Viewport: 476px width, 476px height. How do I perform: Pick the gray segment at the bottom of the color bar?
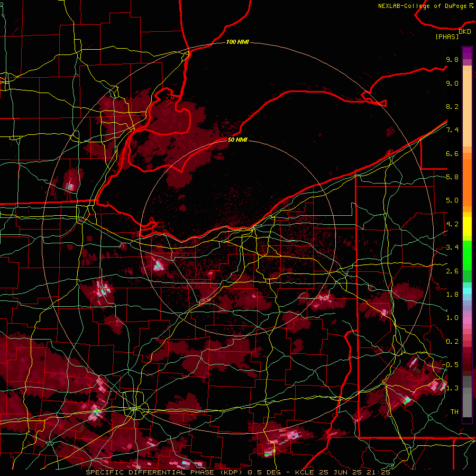tap(467, 402)
